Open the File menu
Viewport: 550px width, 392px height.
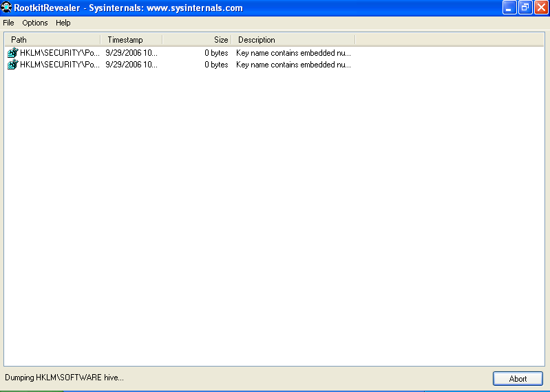[8, 23]
